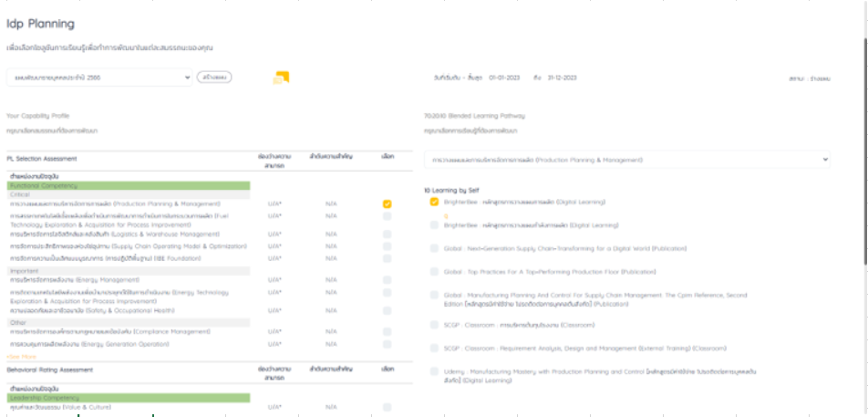Click the View More link

click(21, 357)
